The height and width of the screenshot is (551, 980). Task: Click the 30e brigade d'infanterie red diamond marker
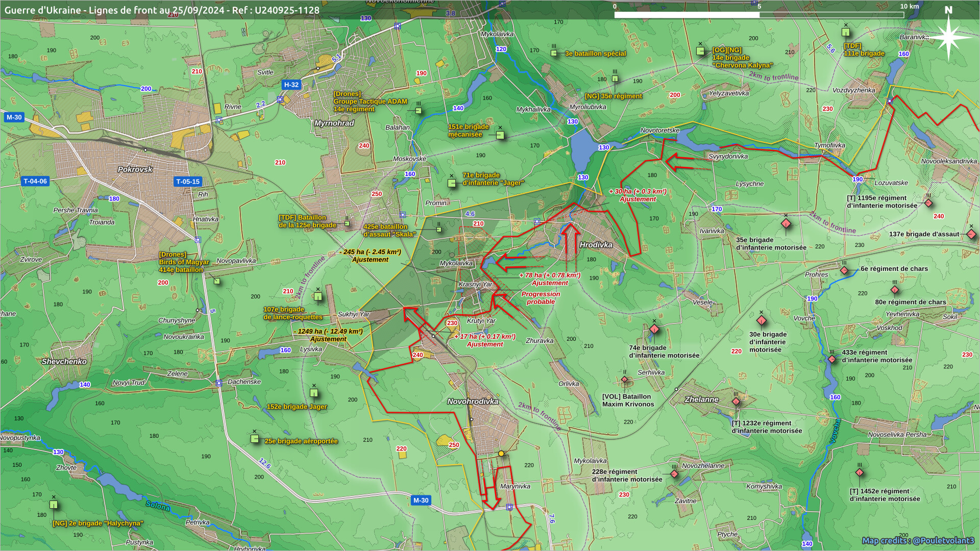click(761, 321)
